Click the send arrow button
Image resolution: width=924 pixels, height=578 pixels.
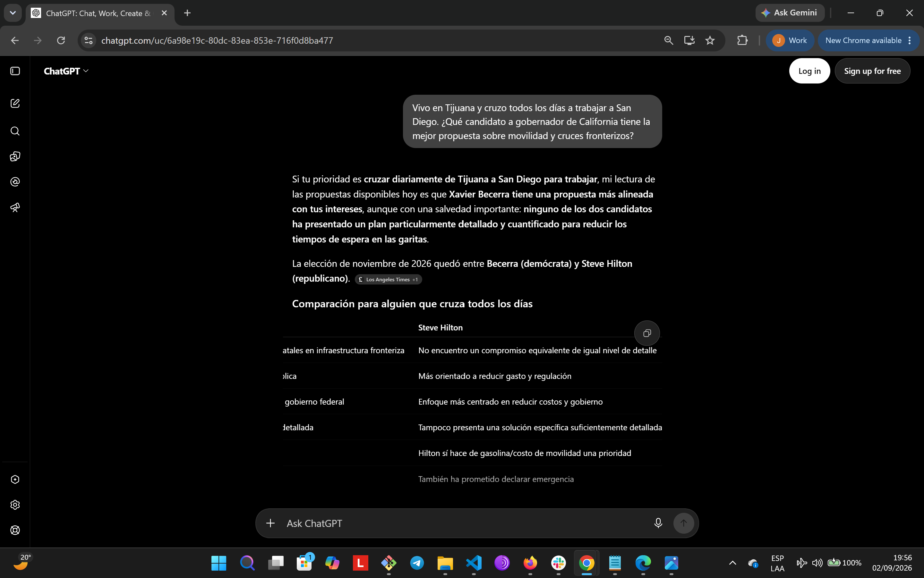[683, 523]
